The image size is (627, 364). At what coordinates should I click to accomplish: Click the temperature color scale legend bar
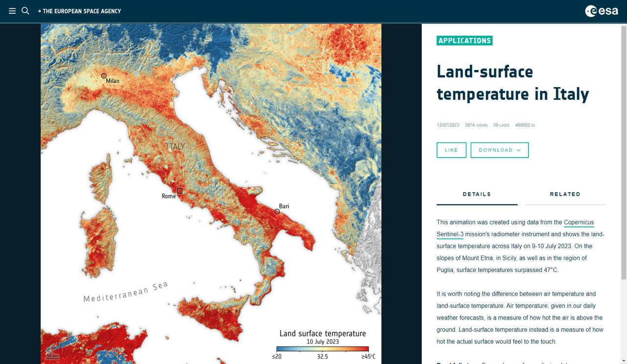click(322, 349)
